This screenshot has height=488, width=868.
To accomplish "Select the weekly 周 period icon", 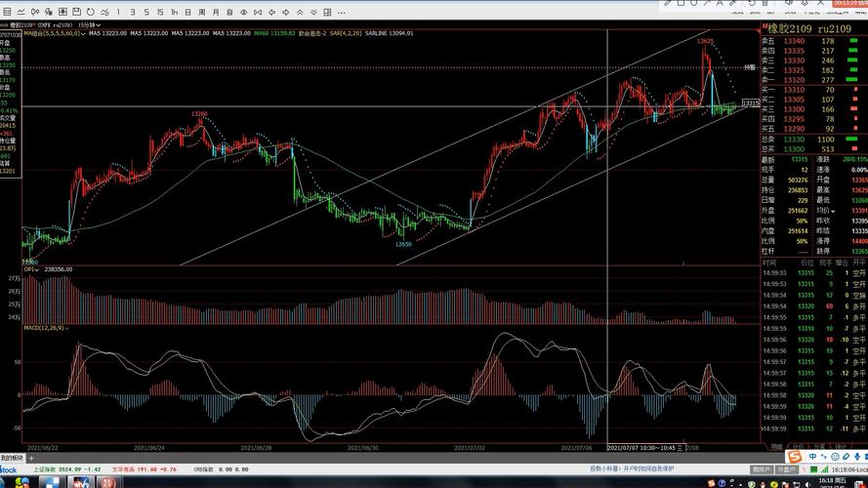I will [x=201, y=13].
